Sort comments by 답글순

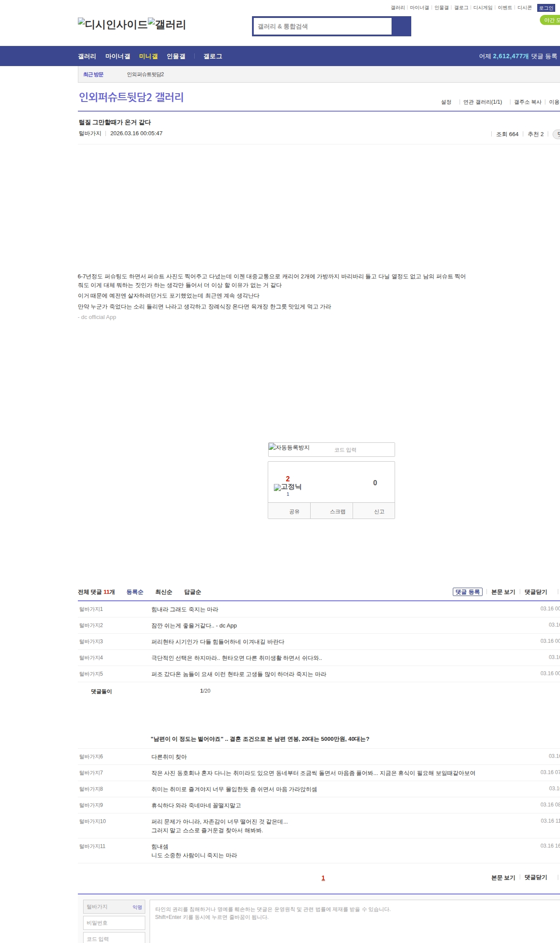[192, 592]
